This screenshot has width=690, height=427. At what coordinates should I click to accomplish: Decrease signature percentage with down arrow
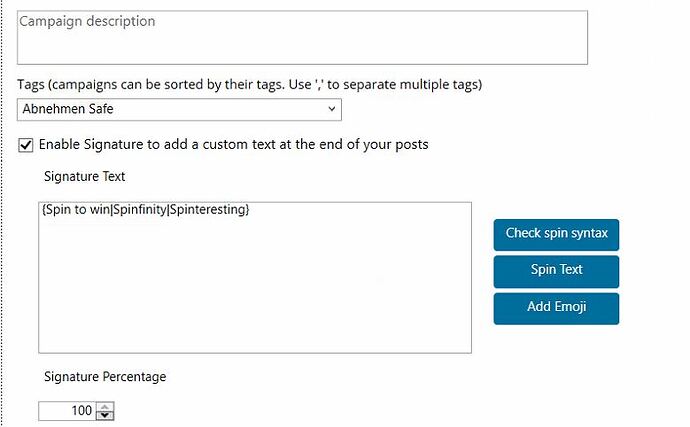pos(105,415)
